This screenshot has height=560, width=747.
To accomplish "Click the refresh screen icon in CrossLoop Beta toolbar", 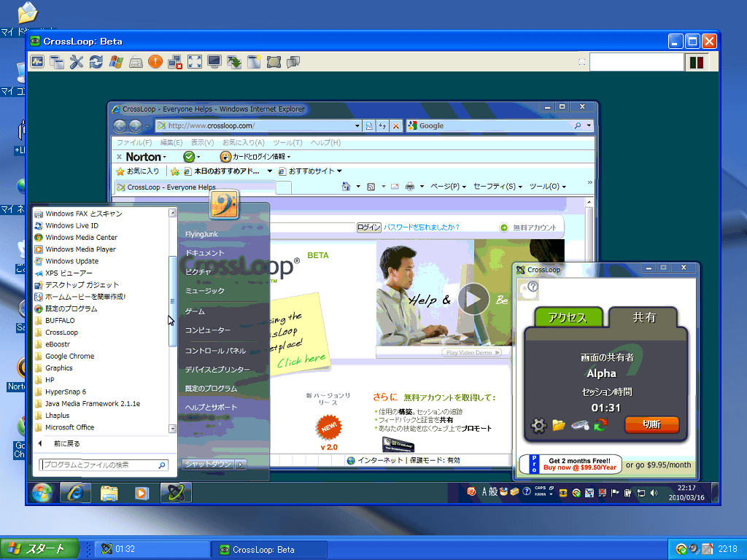I will pyautogui.click(x=96, y=62).
